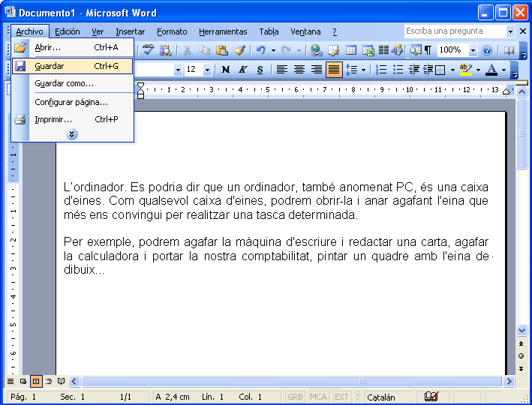This screenshot has height=405, width=532.
Task: Open the Drawing toolbar icon
Action: (x=397, y=50)
